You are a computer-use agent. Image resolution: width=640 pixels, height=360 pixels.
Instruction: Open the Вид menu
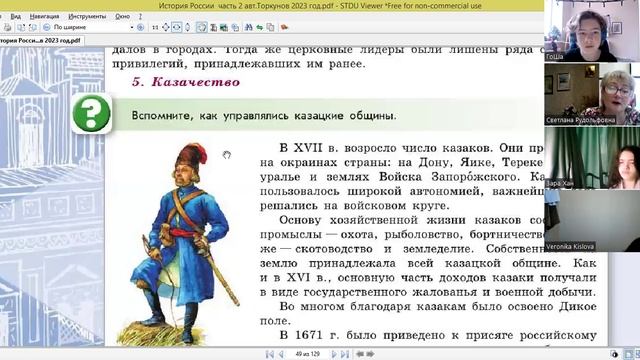[16, 16]
